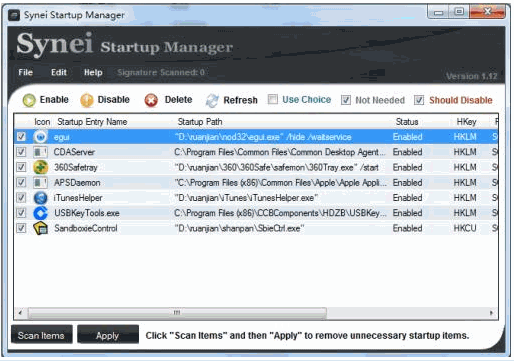Click the 360Tray.exe startup path

click(x=277, y=167)
